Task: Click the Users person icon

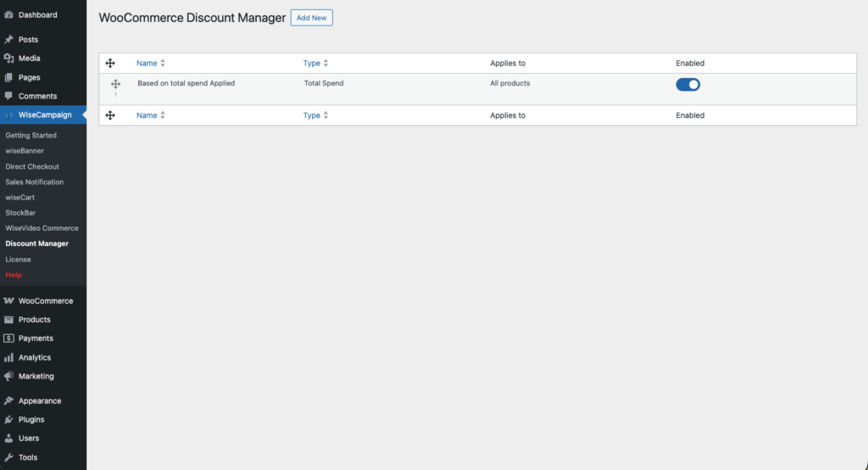Action: click(8, 439)
